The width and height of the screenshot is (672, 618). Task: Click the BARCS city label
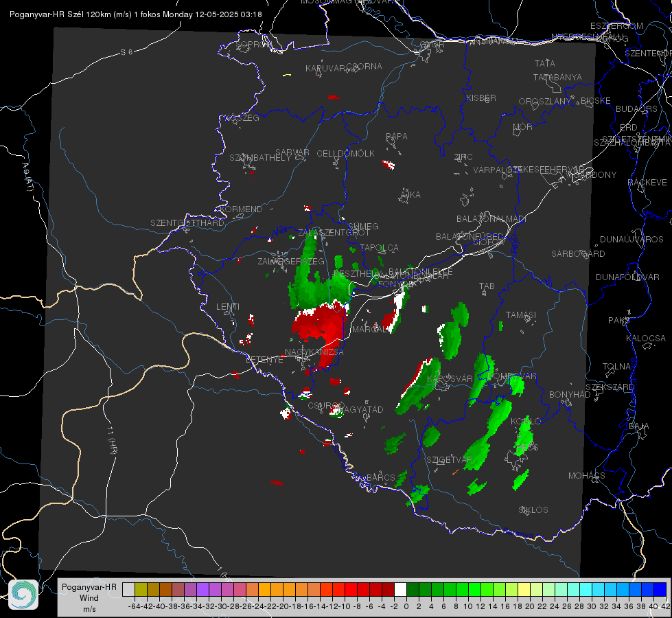381,478
